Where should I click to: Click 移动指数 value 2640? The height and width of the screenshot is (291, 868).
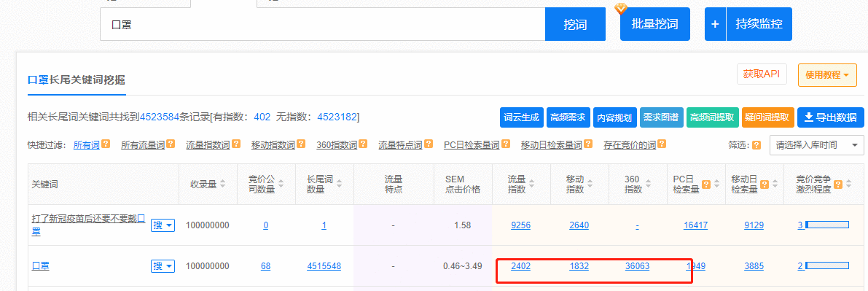pos(579,225)
